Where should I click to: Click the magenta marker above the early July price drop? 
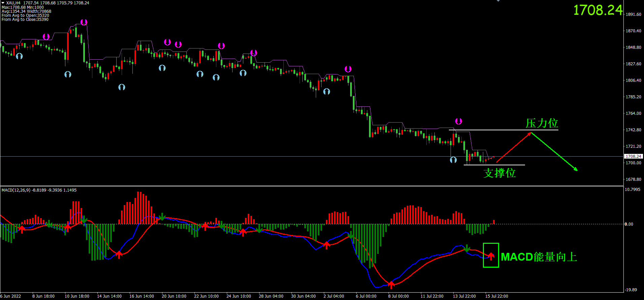tap(348, 69)
